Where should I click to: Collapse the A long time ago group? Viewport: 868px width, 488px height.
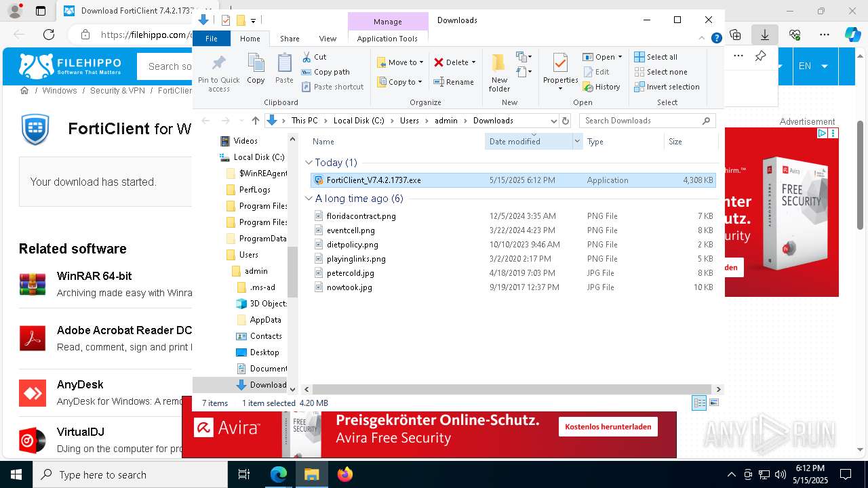(x=309, y=199)
